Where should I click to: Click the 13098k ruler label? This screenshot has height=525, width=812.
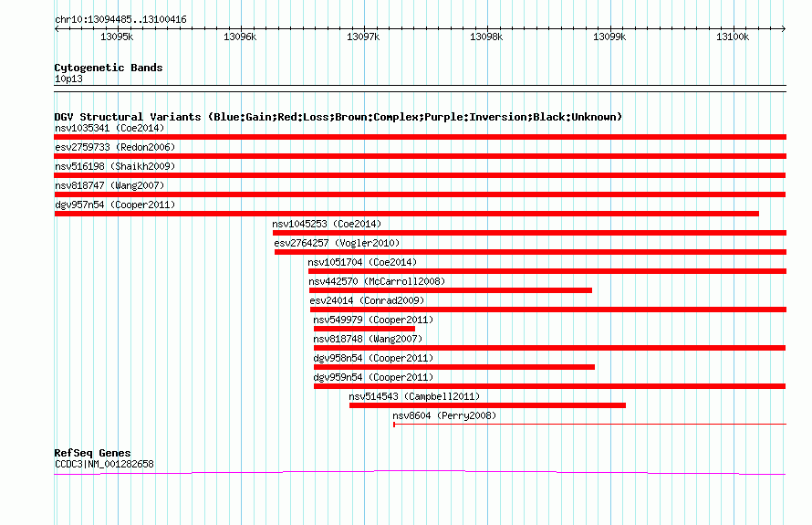pos(486,37)
